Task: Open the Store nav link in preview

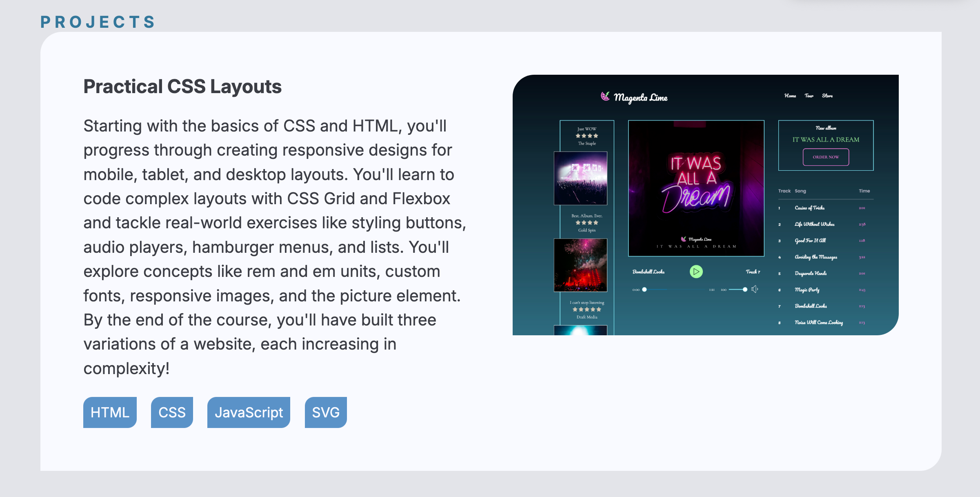Action: click(x=827, y=96)
